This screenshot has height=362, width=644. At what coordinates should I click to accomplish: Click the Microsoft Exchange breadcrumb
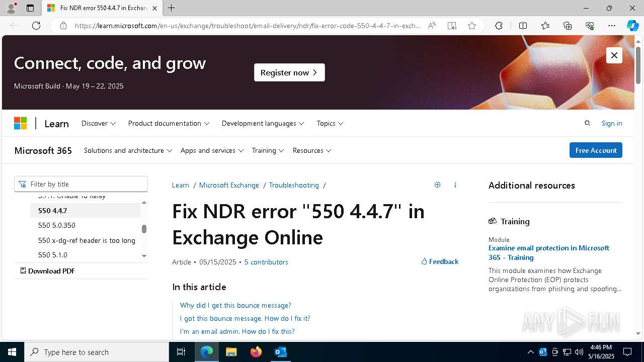pyautogui.click(x=229, y=185)
